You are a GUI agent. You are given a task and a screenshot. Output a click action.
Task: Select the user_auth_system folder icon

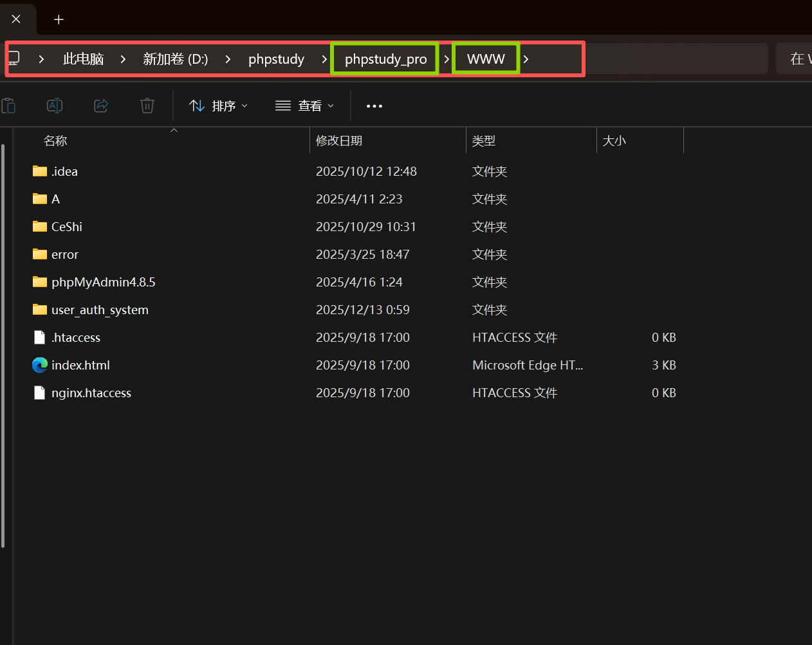[40, 310]
